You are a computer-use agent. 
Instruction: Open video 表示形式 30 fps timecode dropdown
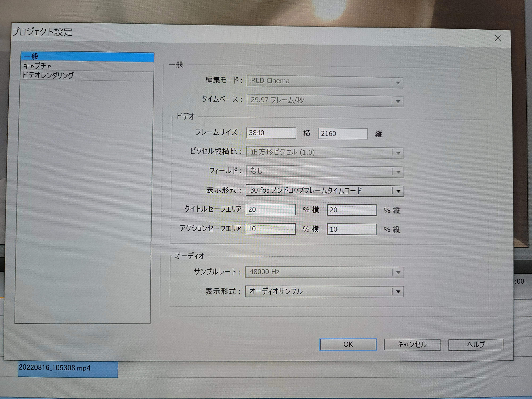(x=398, y=191)
